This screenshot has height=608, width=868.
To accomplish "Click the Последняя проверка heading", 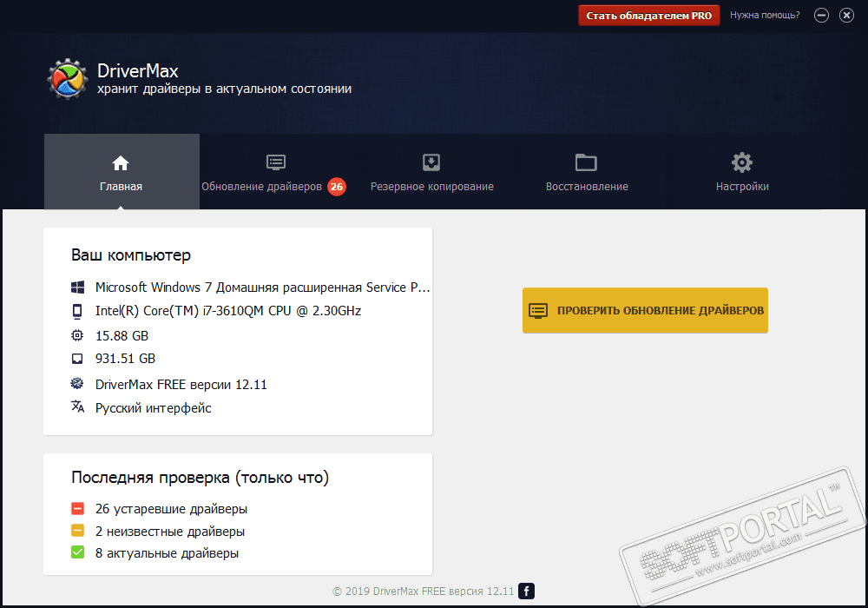I will (x=200, y=478).
